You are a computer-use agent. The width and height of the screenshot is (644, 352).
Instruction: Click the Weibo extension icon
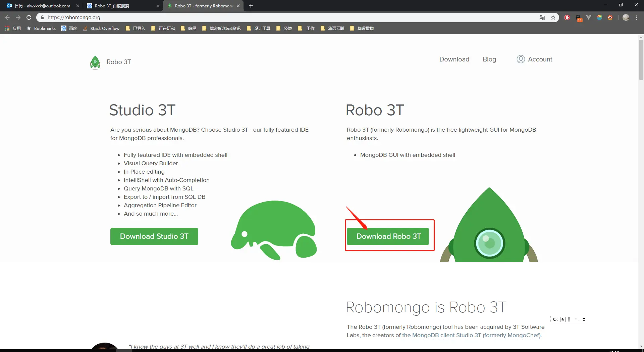[x=610, y=17]
